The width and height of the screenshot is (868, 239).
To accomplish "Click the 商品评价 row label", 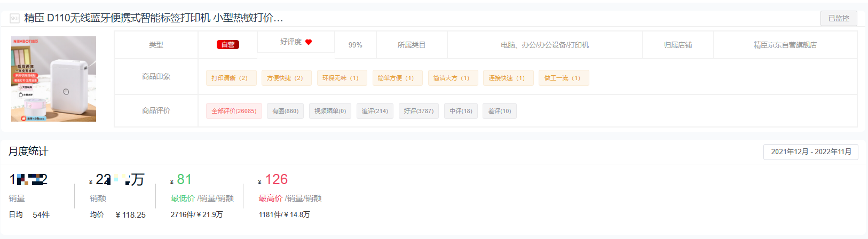I will (x=156, y=110).
